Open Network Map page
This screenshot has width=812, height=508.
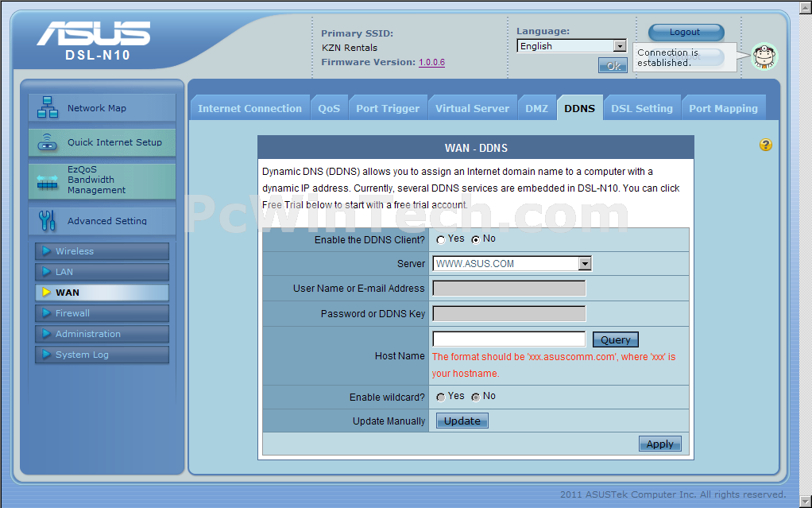click(x=102, y=108)
